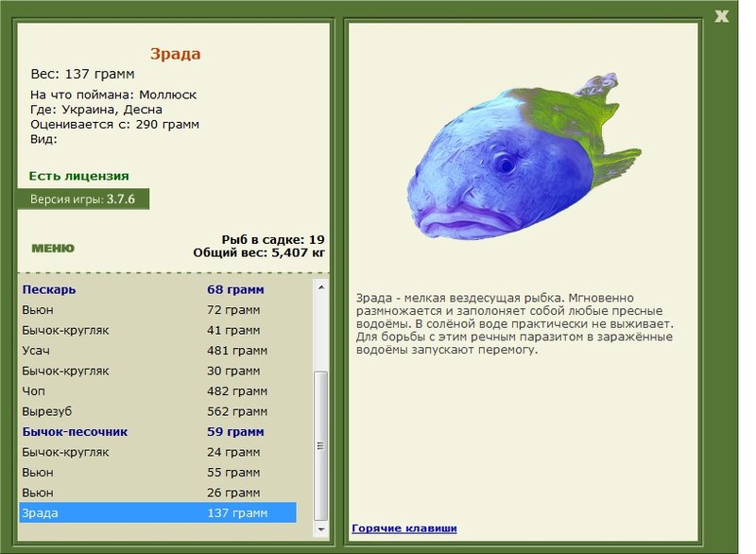The image size is (756, 554).
Task: Close the fish keepnet window with X
Action: (721, 16)
